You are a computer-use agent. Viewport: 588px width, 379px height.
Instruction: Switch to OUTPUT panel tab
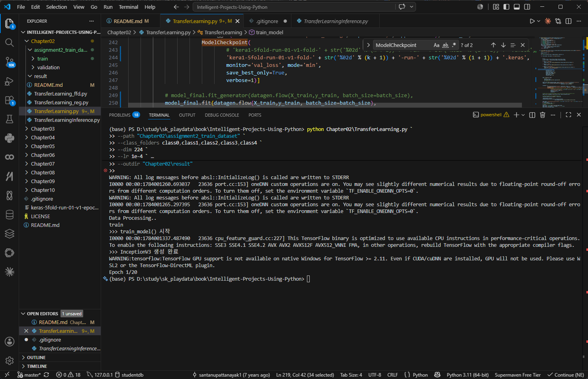[187, 115]
